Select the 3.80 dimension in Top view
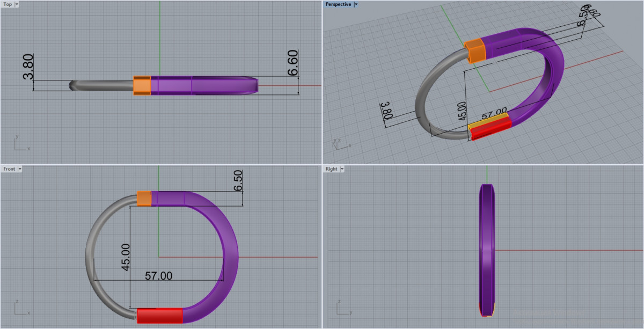The width and height of the screenshot is (644, 329). 28,66
